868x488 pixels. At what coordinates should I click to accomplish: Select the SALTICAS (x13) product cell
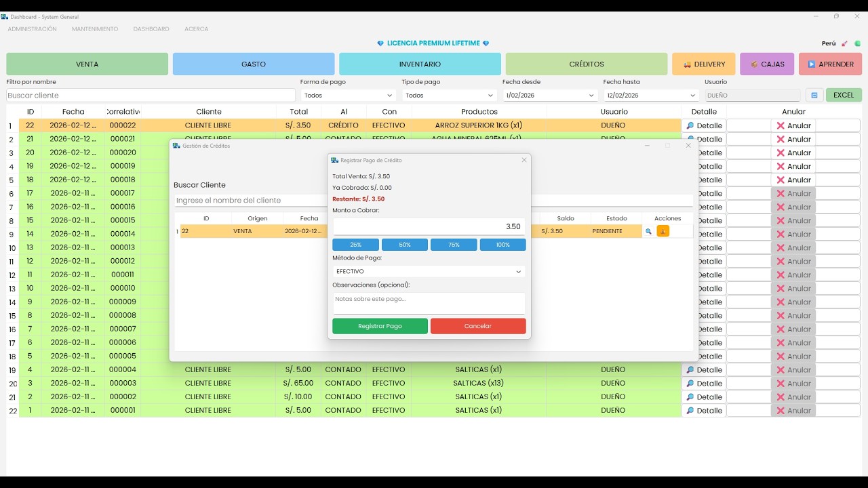tap(479, 384)
